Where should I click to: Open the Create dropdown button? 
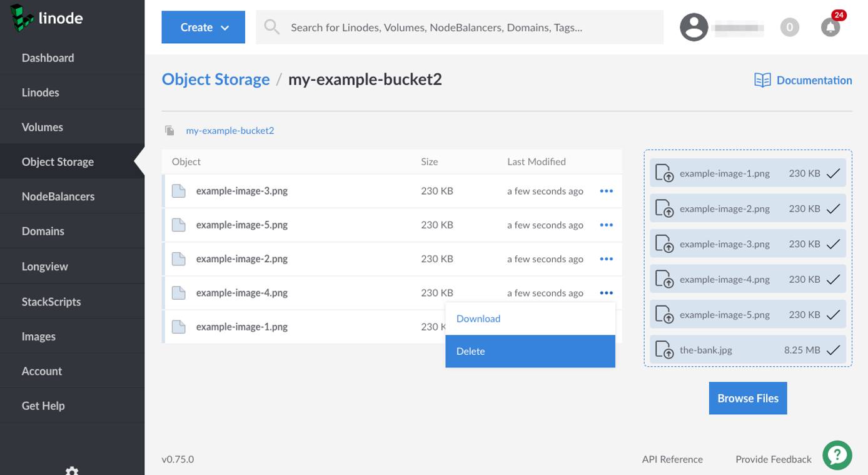tap(203, 27)
